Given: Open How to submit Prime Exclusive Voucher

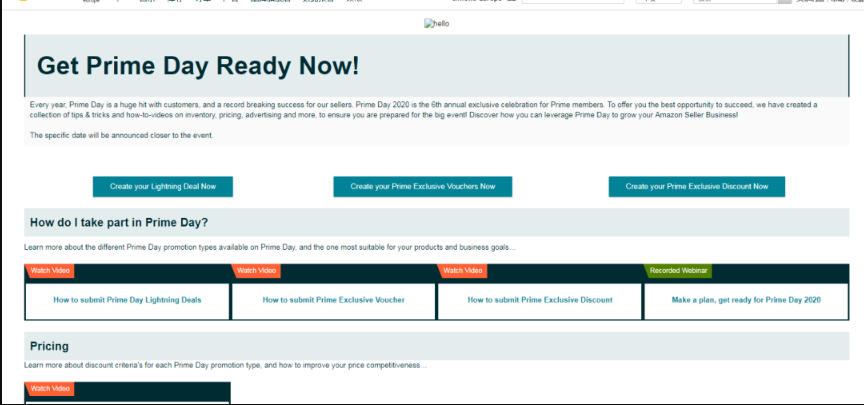Looking at the screenshot, I should 333,300.
